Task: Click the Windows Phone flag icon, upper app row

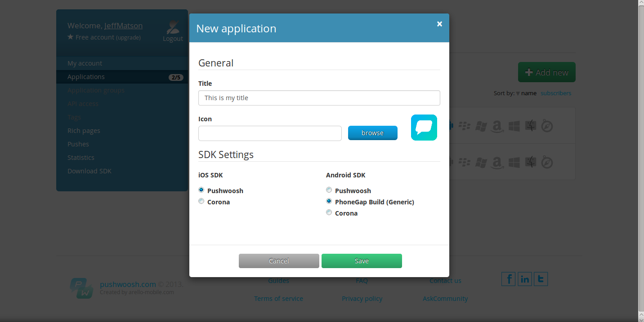Action: click(481, 126)
